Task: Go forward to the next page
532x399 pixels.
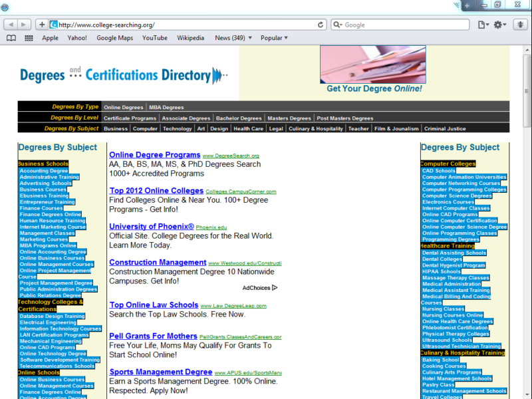Action: tap(24, 25)
